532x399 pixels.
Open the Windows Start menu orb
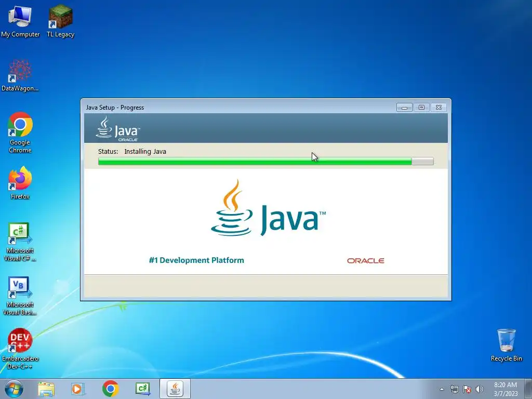pos(14,389)
